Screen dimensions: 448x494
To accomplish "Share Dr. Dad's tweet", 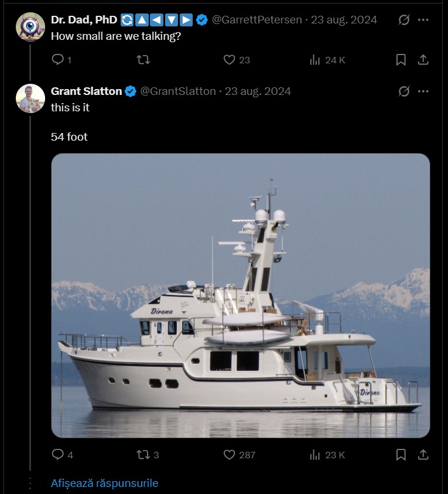I will tap(423, 60).
